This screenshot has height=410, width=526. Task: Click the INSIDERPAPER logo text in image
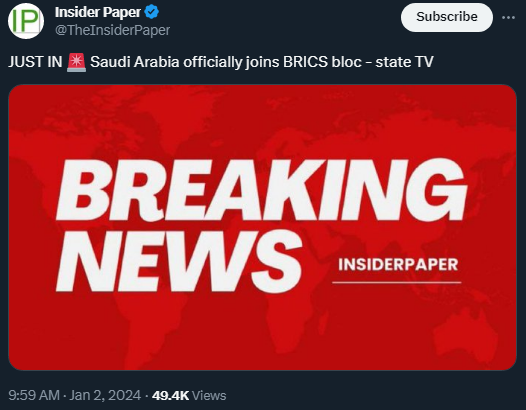pos(398,265)
